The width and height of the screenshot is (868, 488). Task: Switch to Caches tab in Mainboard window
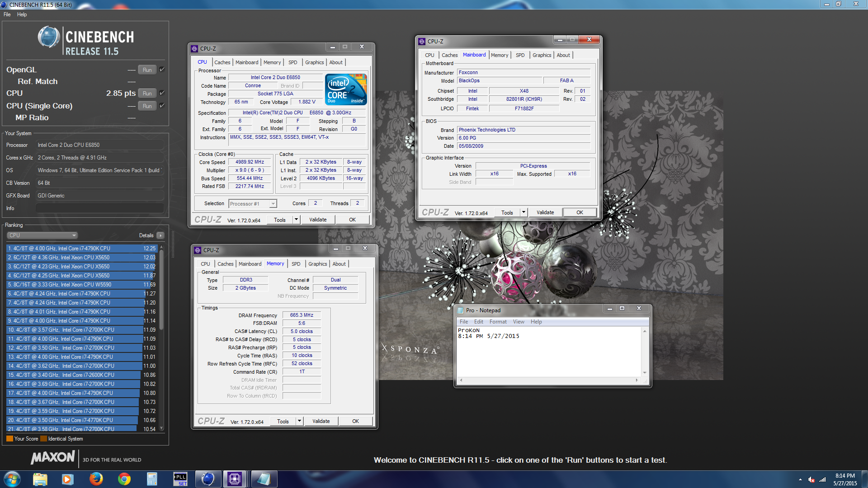tap(450, 55)
